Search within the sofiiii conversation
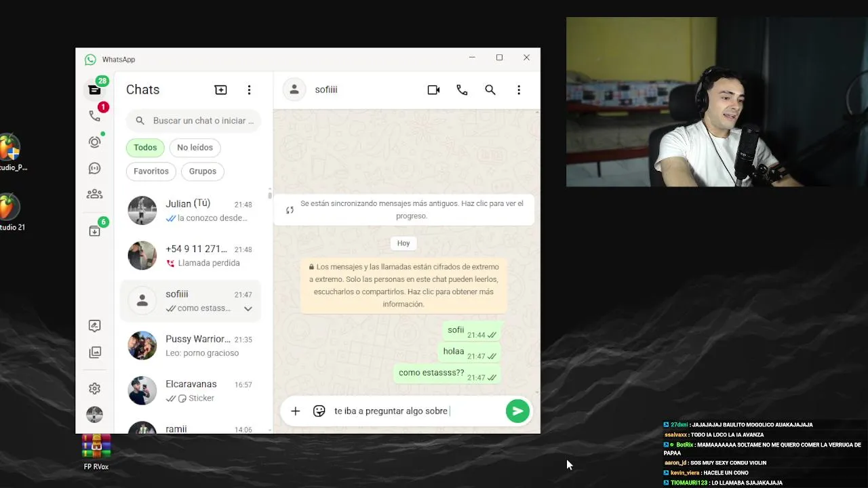868x488 pixels. click(x=490, y=89)
